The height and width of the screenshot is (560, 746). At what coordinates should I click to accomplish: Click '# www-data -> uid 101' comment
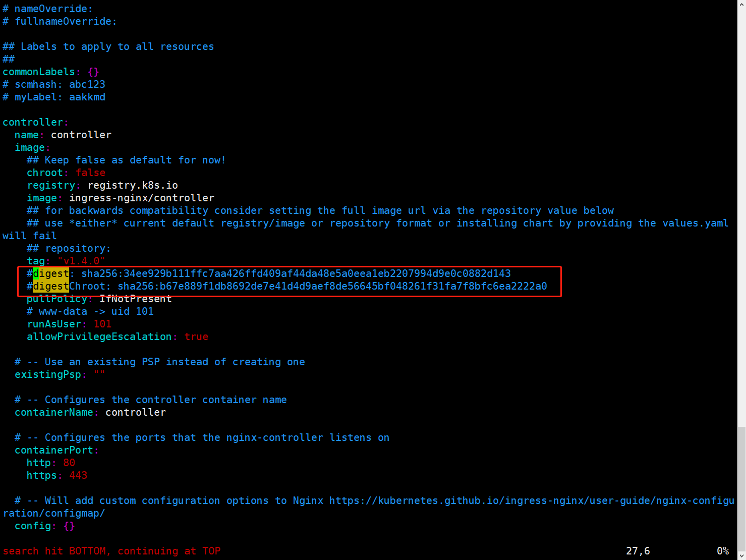90,311
